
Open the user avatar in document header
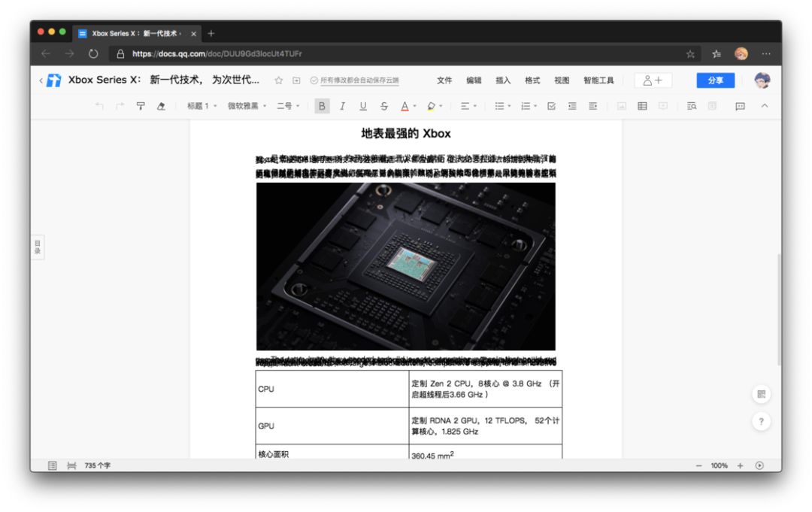pyautogui.click(x=762, y=80)
